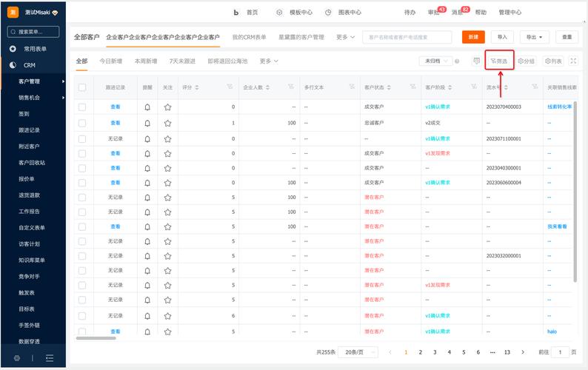
Task: Check the 忠诚客户 row checkbox
Action: tap(82, 123)
